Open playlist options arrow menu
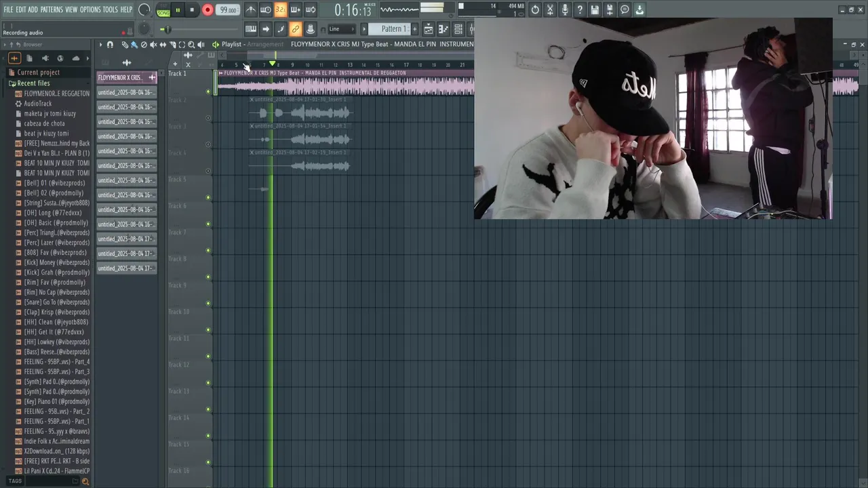 [x=100, y=45]
